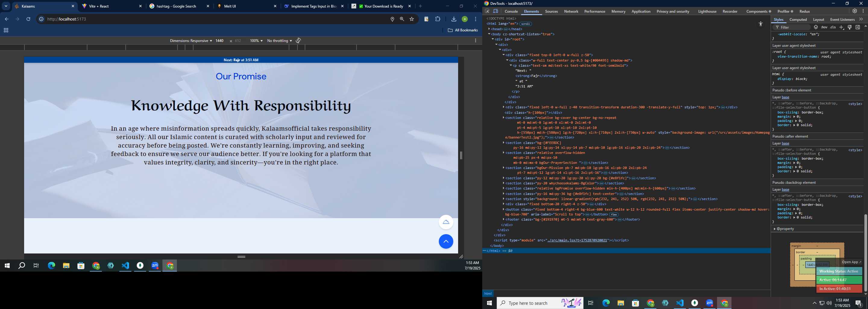Bookmark this page with star icon
The image size is (868, 309).
411,19
